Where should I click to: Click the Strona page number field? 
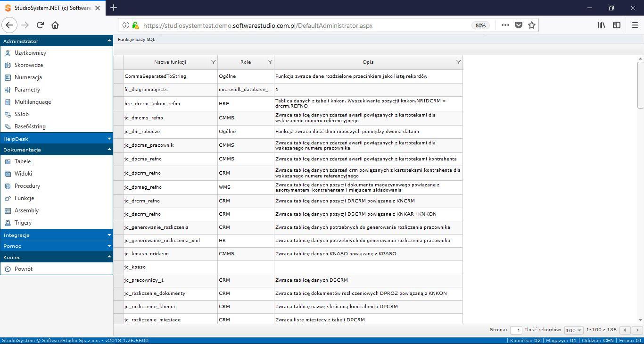coord(517,330)
